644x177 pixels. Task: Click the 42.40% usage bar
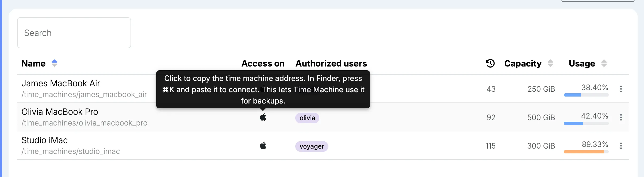pos(586,123)
